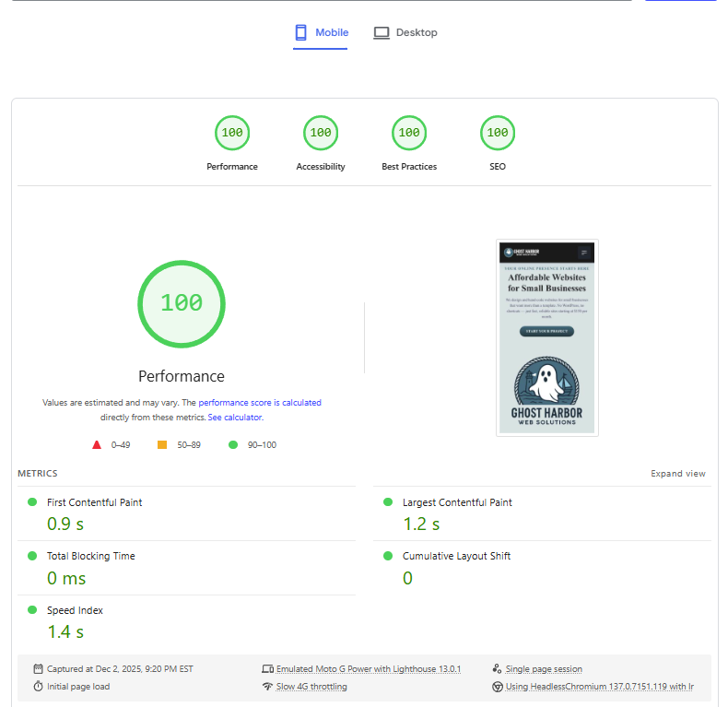
Task: Click the large Performance 100 gauge
Action: tap(182, 304)
